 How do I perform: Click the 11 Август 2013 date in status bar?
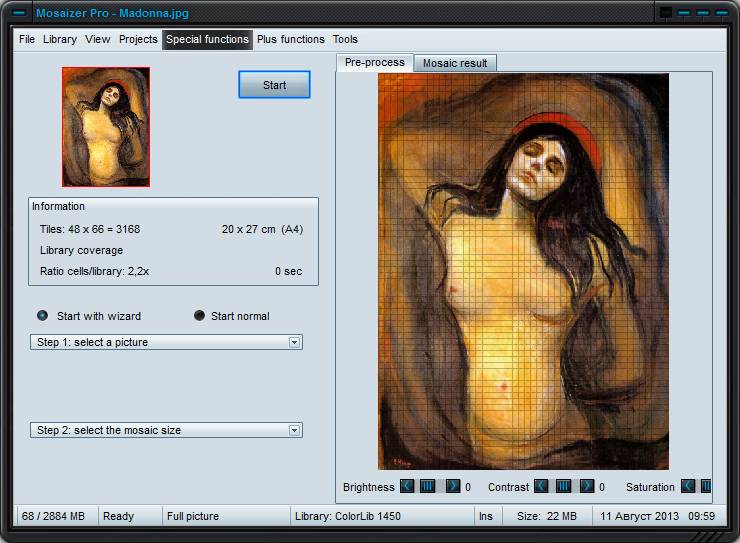639,516
